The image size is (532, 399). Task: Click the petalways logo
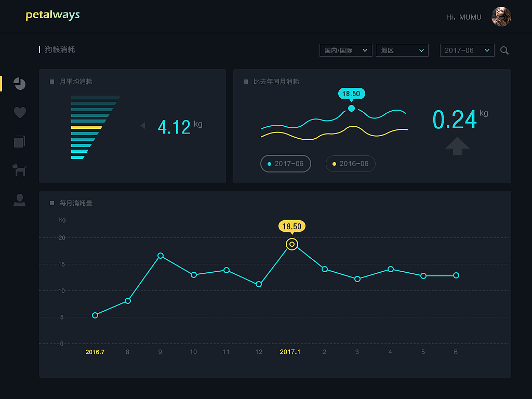[52, 15]
